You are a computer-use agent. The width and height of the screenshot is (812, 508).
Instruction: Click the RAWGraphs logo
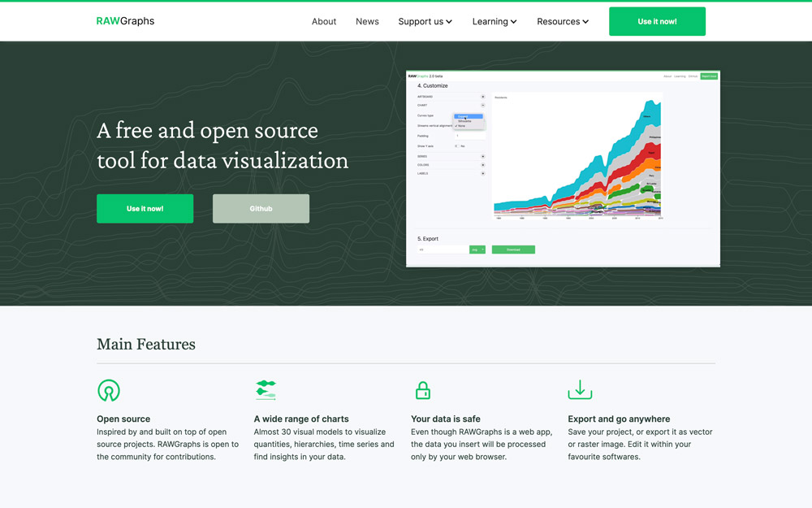coord(125,21)
